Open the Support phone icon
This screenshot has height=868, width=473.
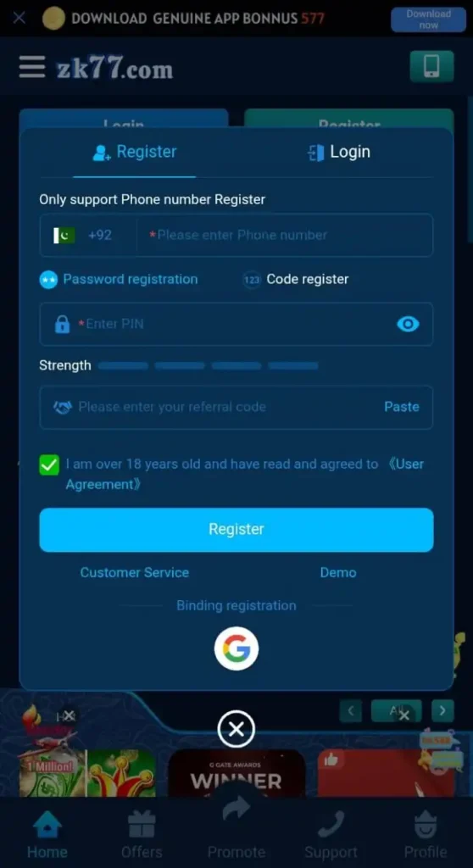click(x=331, y=835)
